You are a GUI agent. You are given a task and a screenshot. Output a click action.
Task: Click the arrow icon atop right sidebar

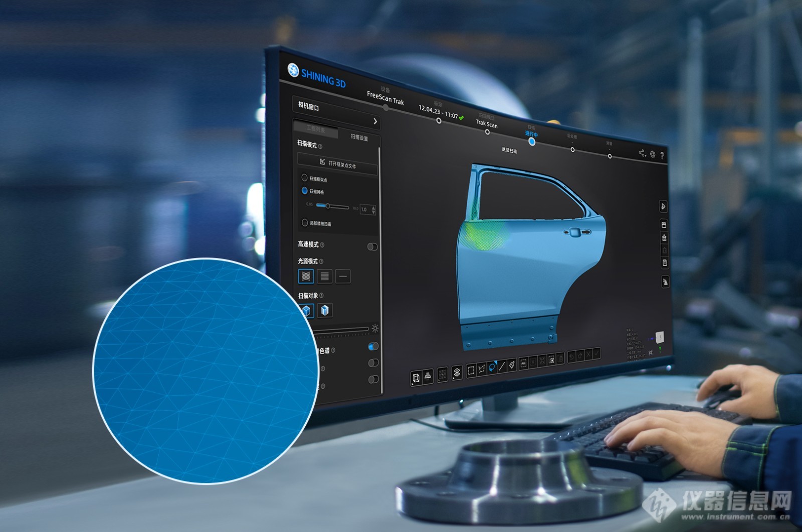[663, 206]
